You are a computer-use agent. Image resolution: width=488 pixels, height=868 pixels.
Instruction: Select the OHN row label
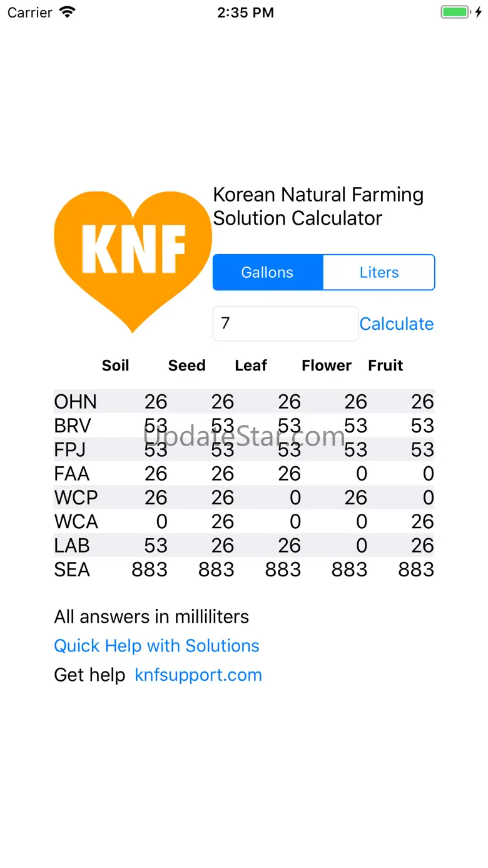pos(76,402)
